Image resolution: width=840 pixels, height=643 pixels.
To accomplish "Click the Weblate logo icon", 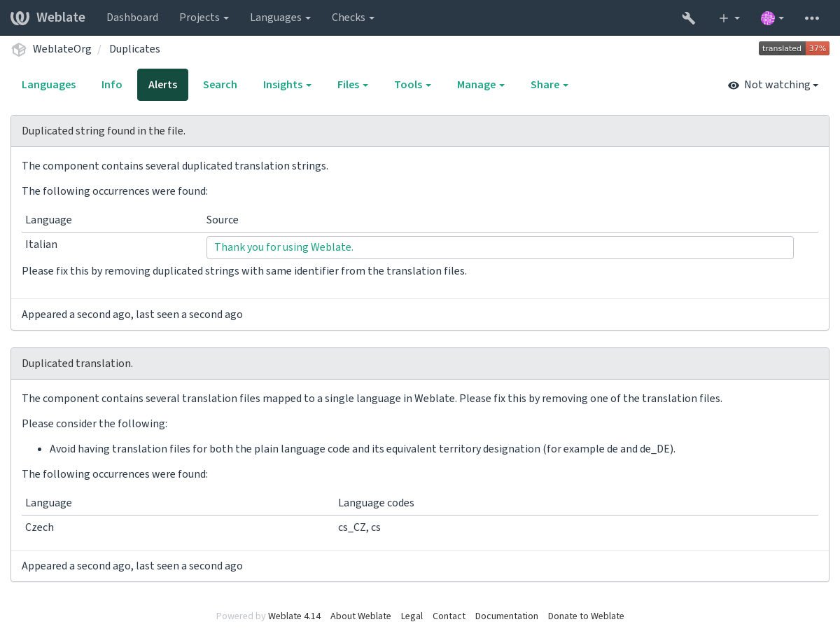I will 20,18.
